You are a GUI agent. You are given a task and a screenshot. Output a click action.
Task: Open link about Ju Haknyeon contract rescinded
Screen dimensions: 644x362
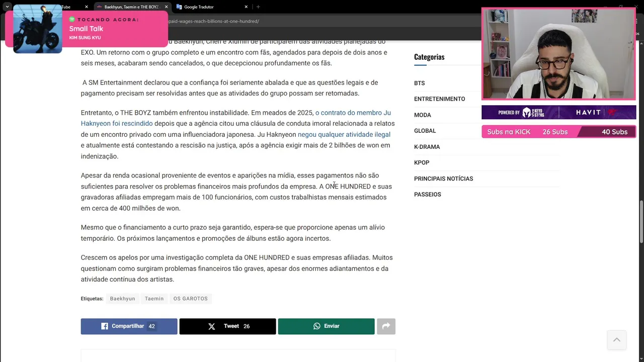point(235,118)
